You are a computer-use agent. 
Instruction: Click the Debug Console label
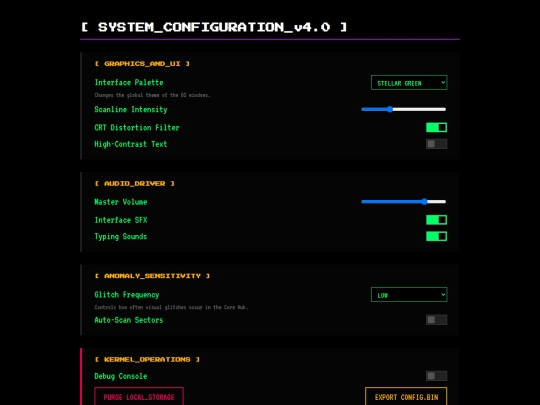tap(121, 376)
